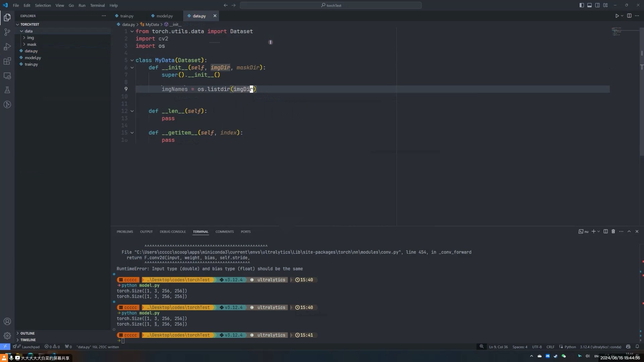Toggle secondary side bar visibility
The width and height of the screenshot is (644, 362).
[597, 5]
